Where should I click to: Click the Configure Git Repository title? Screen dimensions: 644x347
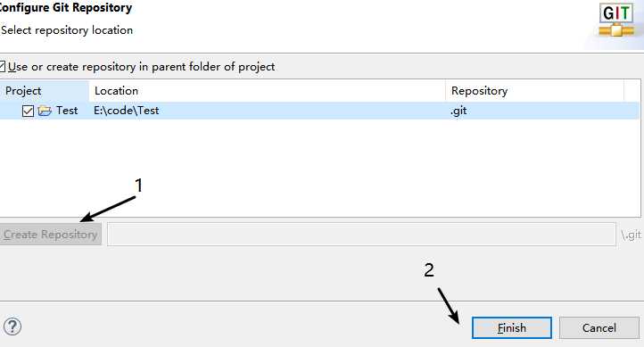[66, 8]
